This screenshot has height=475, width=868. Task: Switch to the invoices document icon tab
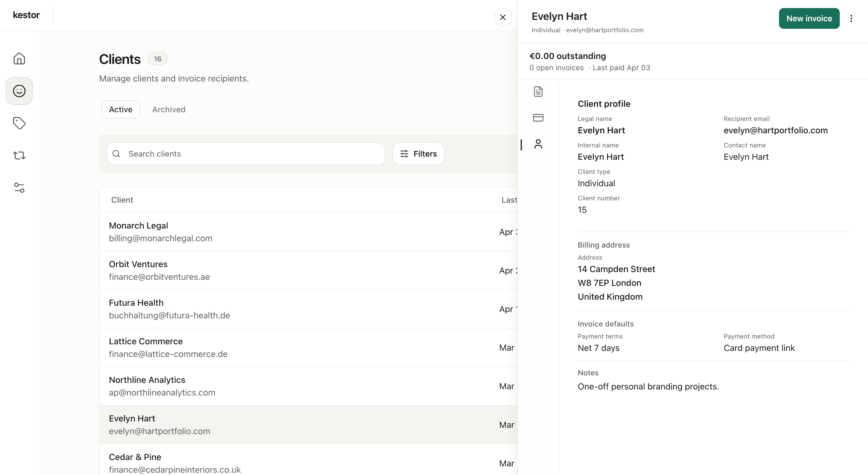(x=538, y=91)
